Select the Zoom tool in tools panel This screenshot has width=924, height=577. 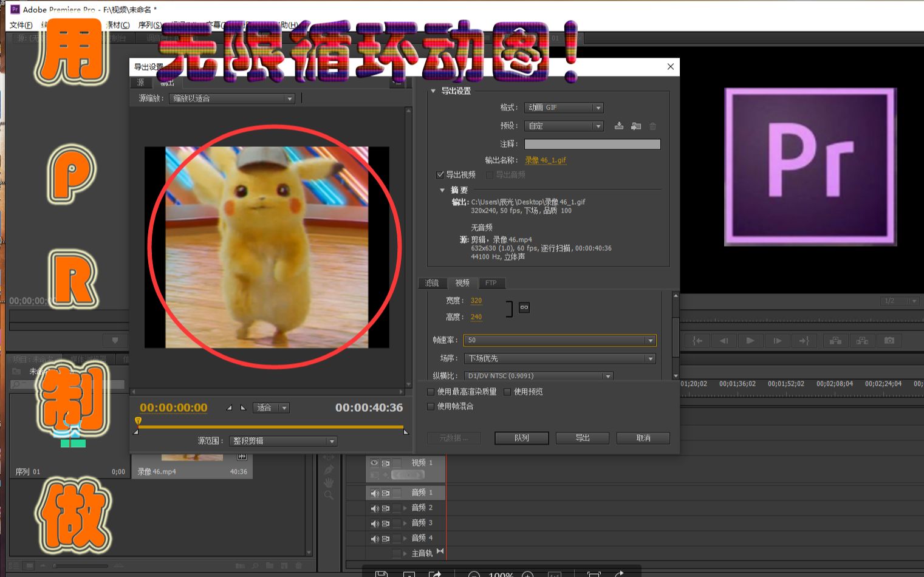329,496
